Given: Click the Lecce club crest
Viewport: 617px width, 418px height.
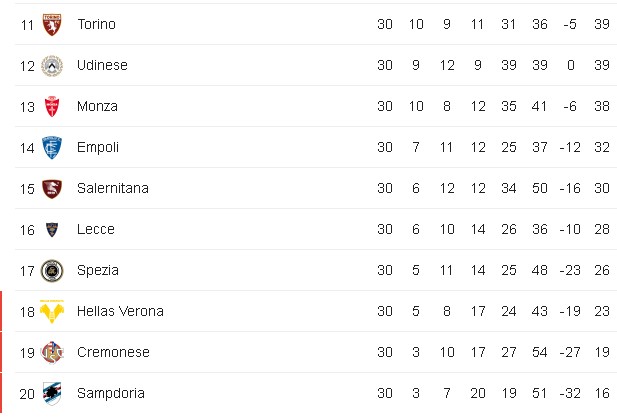Looking at the screenshot, I should [x=52, y=230].
